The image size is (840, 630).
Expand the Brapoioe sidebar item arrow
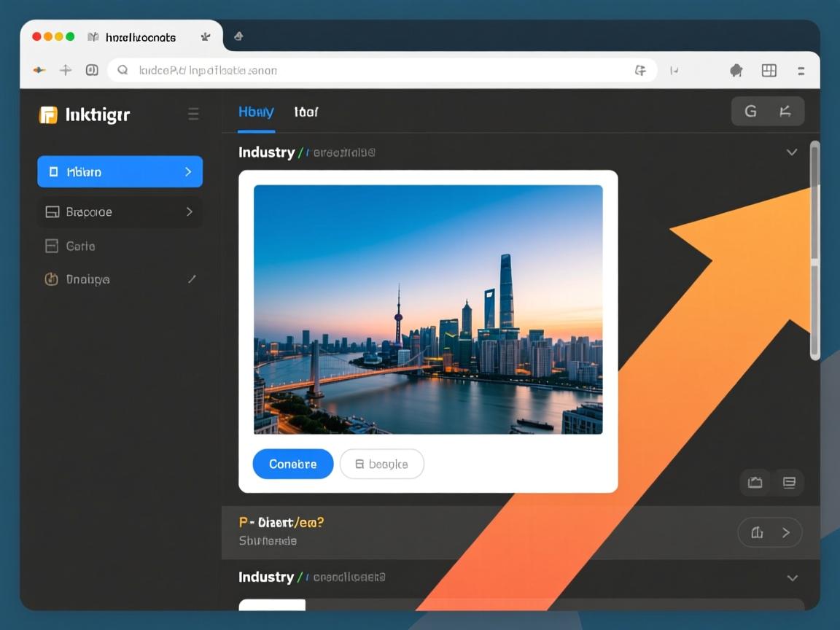tap(189, 211)
